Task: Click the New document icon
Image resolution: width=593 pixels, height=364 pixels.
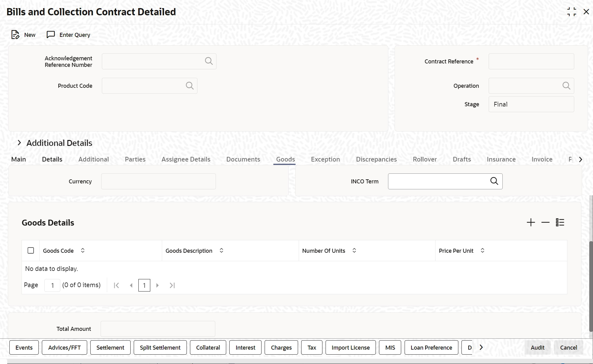Action: point(15,35)
